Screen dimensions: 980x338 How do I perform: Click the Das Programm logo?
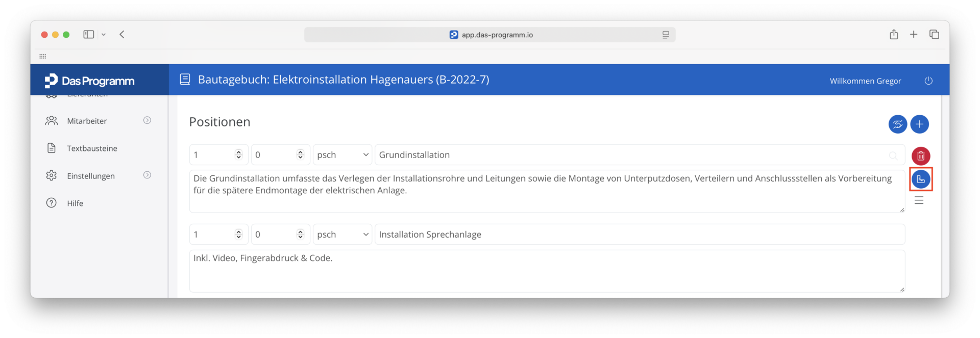89,81
